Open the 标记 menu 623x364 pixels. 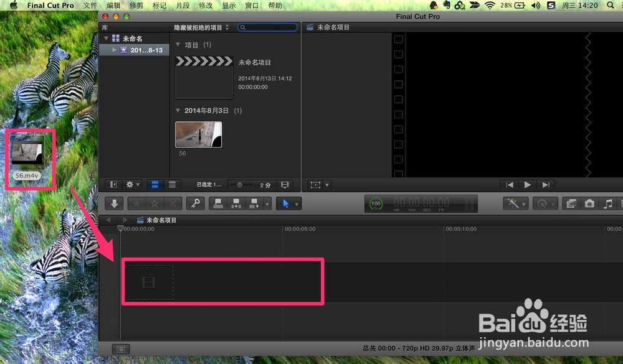click(x=159, y=5)
